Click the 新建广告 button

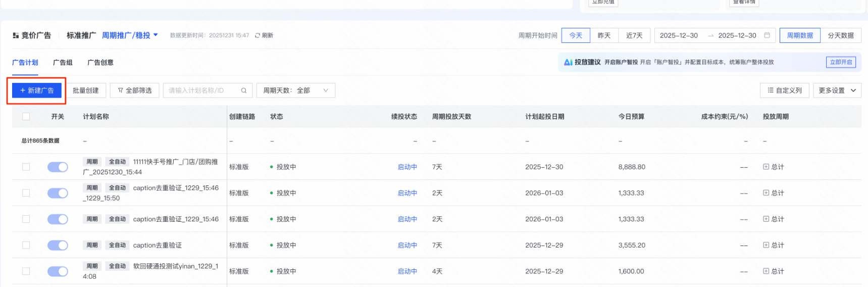pos(37,90)
